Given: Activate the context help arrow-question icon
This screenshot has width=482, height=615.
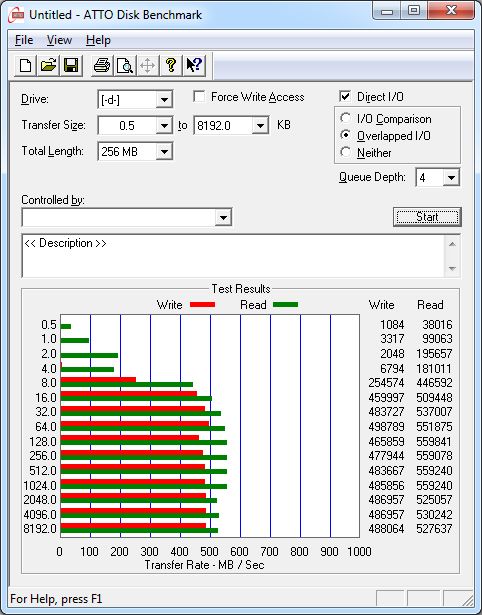Looking at the screenshot, I should point(194,65).
